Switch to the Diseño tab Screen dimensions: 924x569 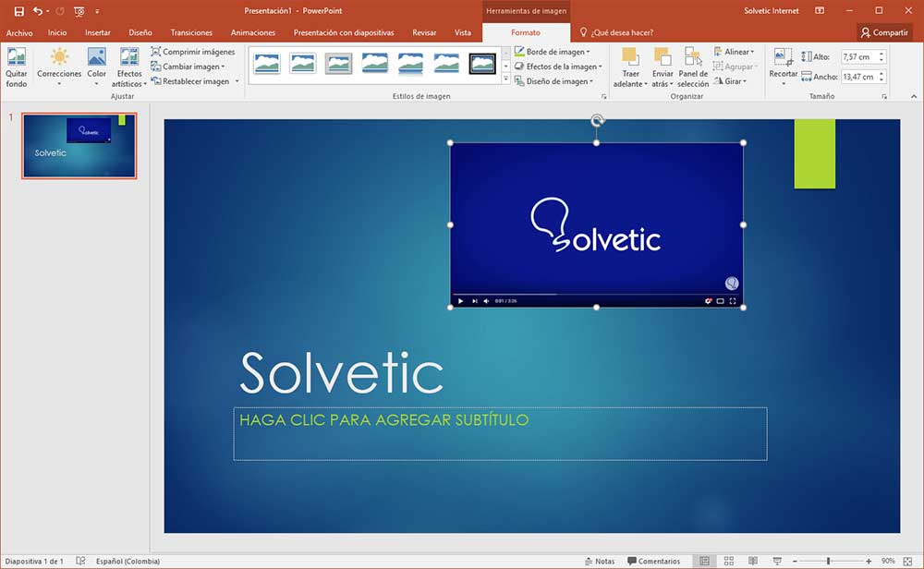pyautogui.click(x=140, y=33)
